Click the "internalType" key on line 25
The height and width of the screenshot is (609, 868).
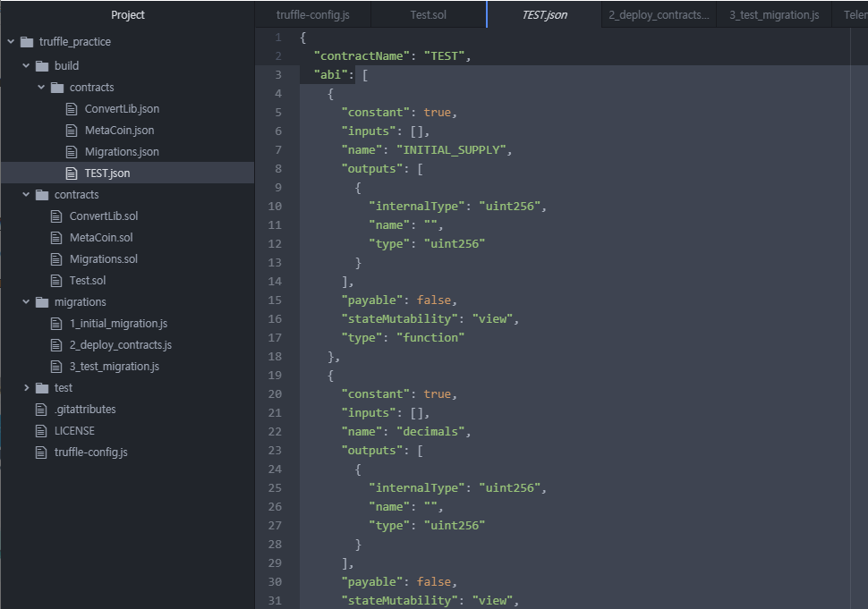pos(417,488)
